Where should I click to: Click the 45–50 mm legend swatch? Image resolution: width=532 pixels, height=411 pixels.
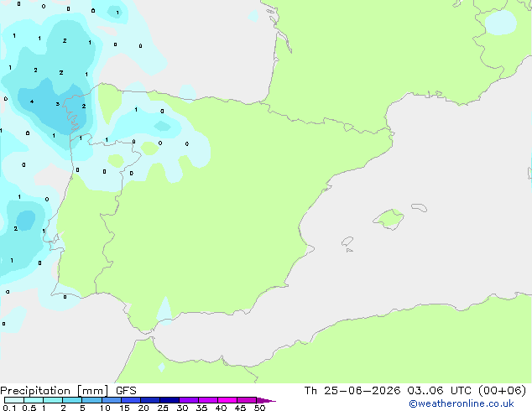coord(247,400)
